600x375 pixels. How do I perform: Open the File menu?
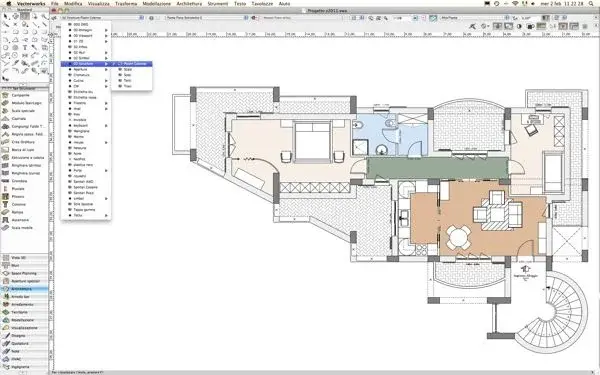55,3
